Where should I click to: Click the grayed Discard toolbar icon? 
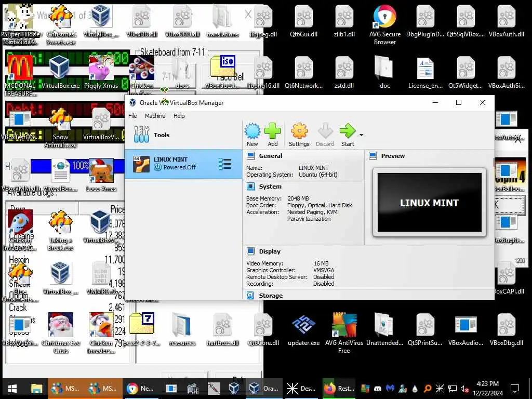pyautogui.click(x=325, y=135)
